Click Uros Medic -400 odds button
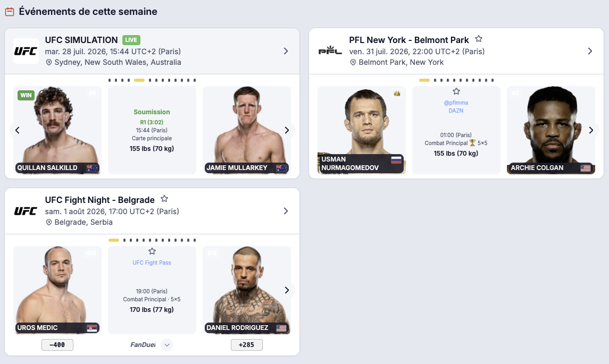This screenshot has height=364, width=609. click(x=57, y=344)
